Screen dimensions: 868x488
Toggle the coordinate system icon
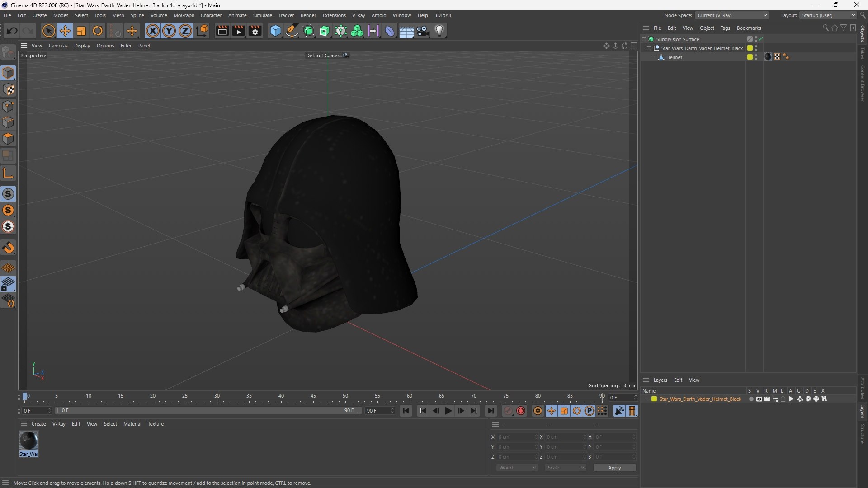pos(203,31)
